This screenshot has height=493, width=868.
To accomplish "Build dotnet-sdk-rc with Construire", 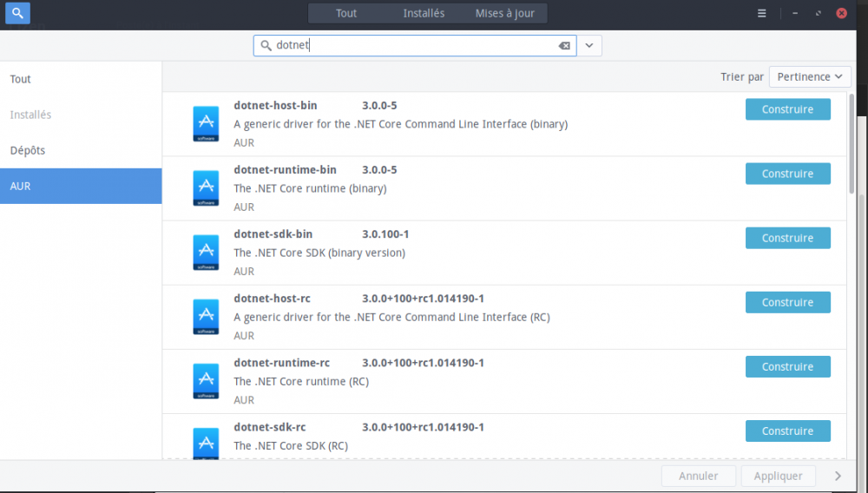I will pyautogui.click(x=788, y=431).
